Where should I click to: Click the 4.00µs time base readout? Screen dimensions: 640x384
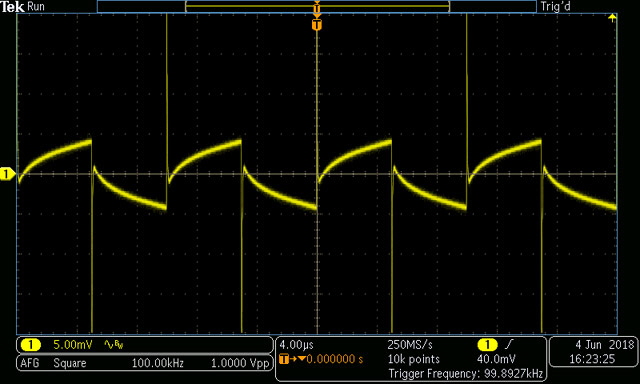pos(296,345)
